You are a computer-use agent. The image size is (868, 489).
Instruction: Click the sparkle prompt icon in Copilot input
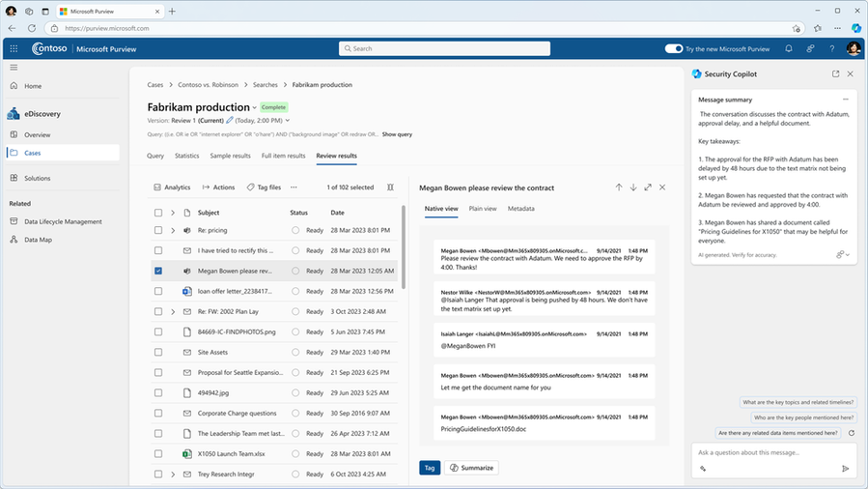coord(703,469)
